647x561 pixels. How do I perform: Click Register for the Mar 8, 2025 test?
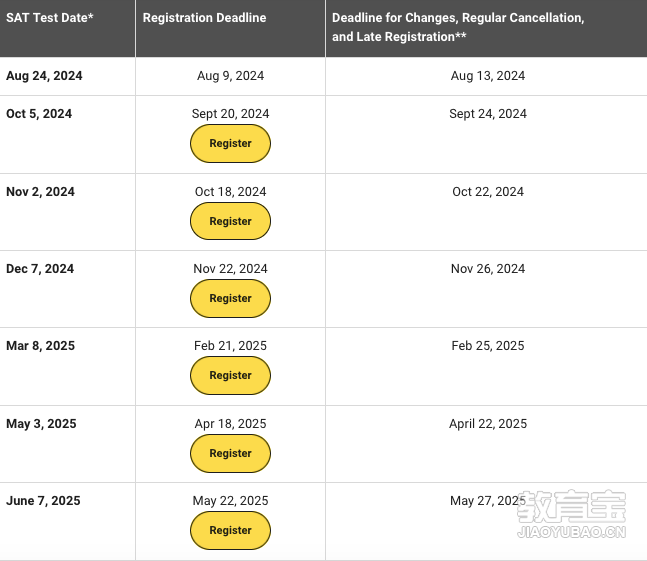pos(230,375)
